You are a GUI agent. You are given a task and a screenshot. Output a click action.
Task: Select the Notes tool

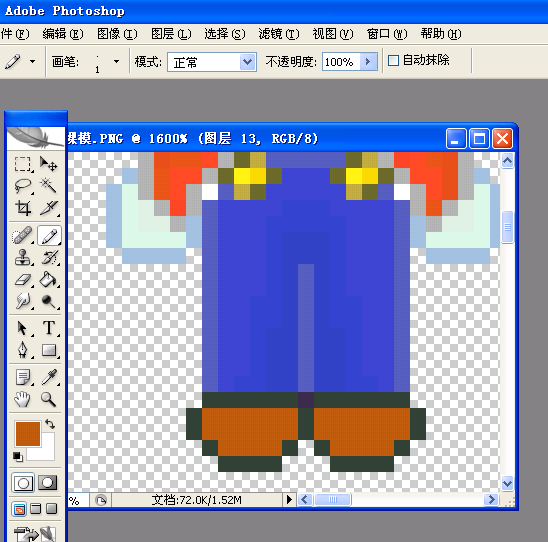point(23,377)
